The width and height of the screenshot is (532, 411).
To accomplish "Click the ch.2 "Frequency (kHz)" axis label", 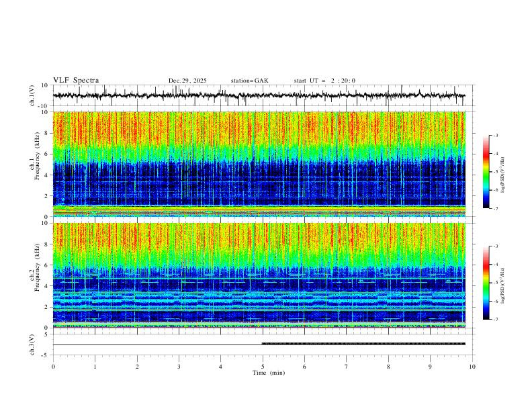I will pos(37,267).
